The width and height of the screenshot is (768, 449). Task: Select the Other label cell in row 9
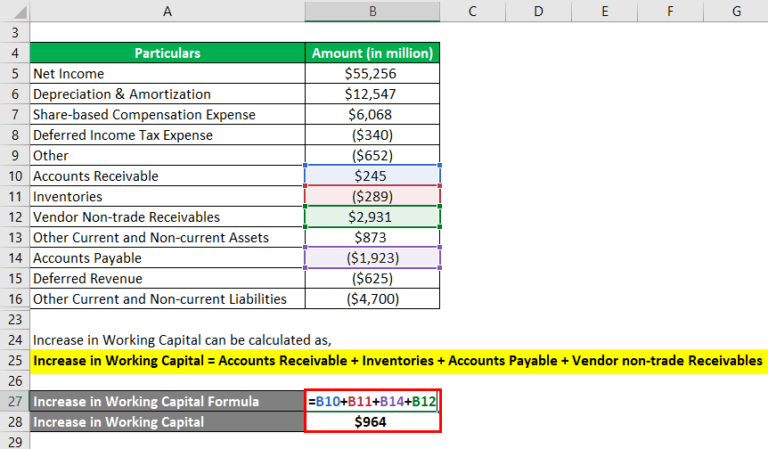click(x=167, y=155)
